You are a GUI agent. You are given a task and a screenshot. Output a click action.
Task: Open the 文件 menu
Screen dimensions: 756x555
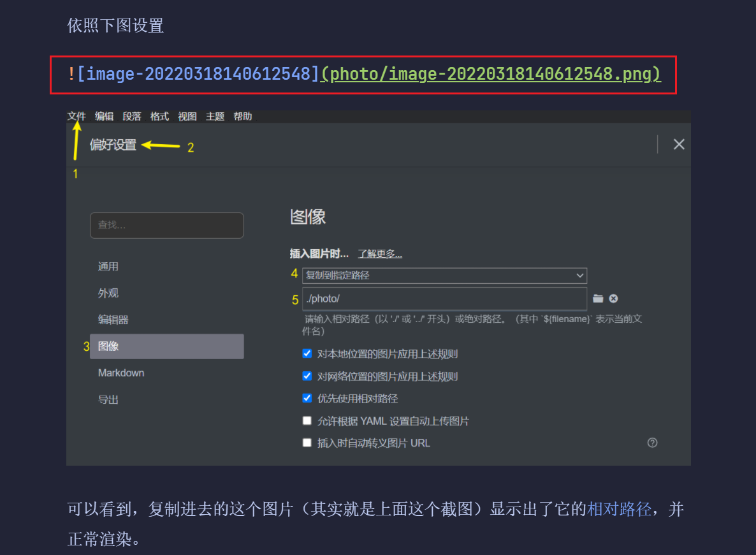coord(76,116)
